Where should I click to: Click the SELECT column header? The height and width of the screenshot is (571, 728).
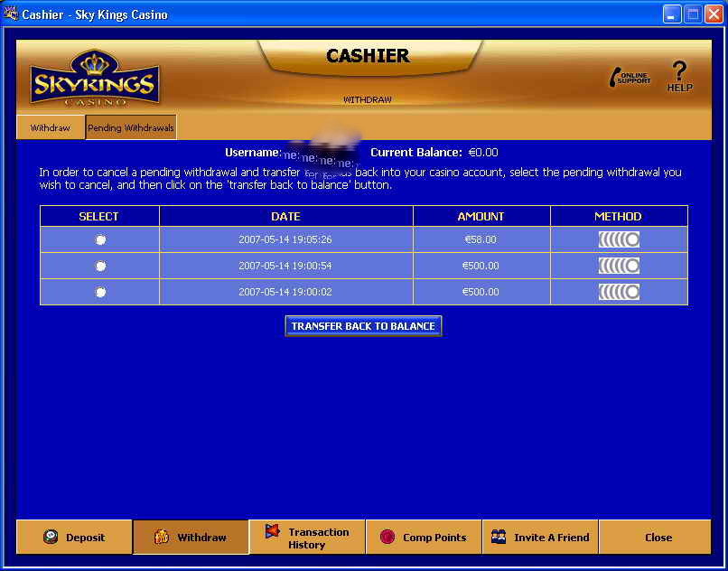99,217
